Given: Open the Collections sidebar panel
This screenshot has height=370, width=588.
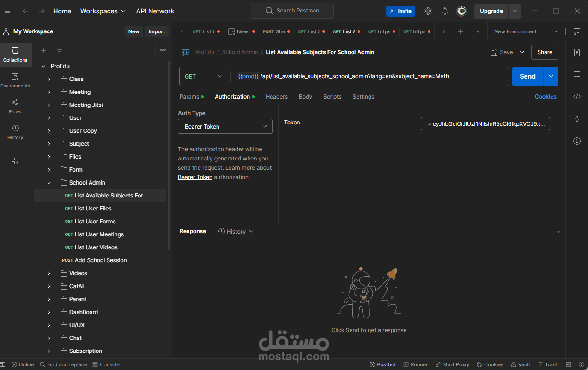Looking at the screenshot, I should (x=15, y=55).
